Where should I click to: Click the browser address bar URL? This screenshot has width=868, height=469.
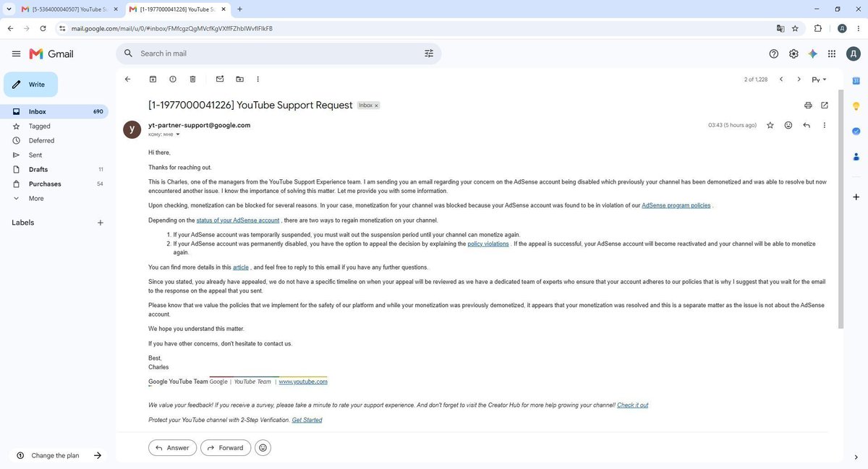172,28
